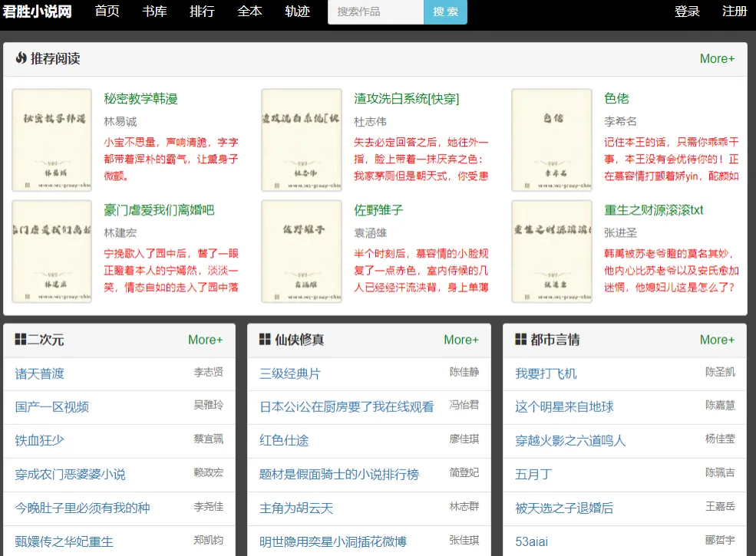
Task: Click the flame icon beside 推荐阅读
Action: point(21,58)
